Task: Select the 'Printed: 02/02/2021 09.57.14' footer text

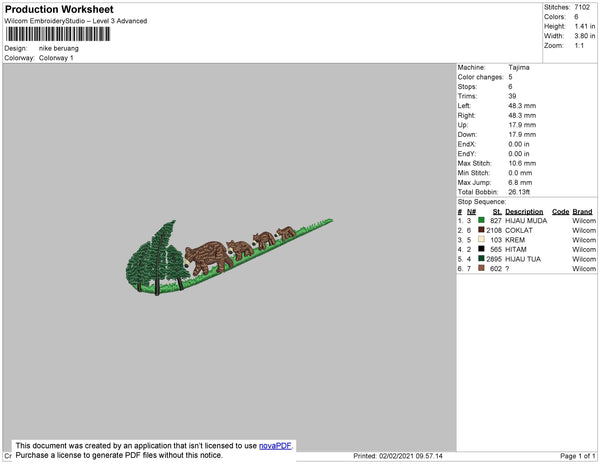Action: click(398, 456)
